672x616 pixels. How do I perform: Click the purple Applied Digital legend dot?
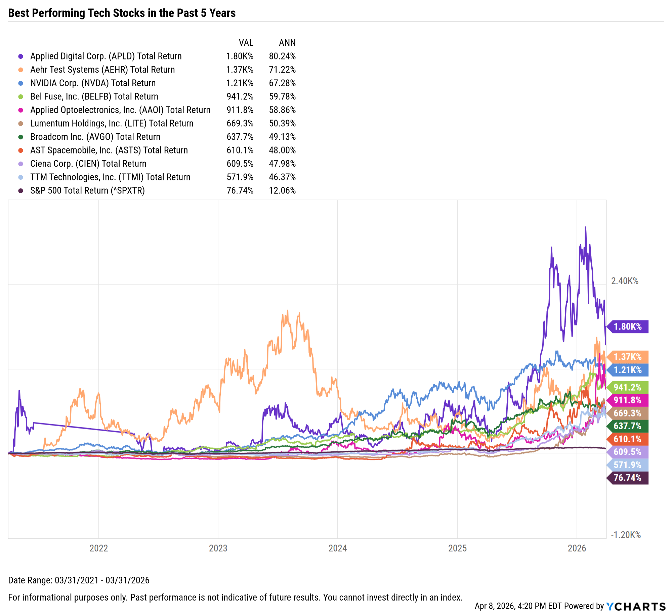(x=21, y=56)
